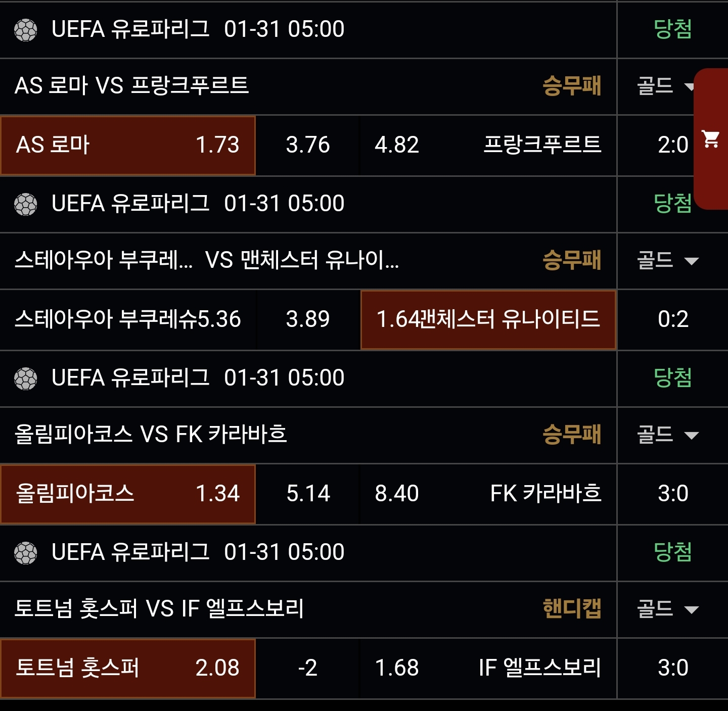The image size is (728, 711).
Task: Open the shopping cart side tab
Action: pyautogui.click(x=711, y=138)
